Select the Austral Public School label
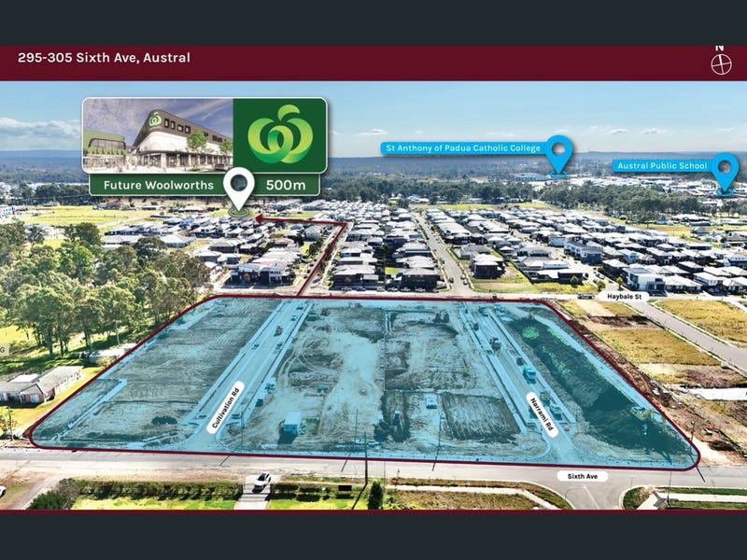747x560 pixels. tap(661, 166)
